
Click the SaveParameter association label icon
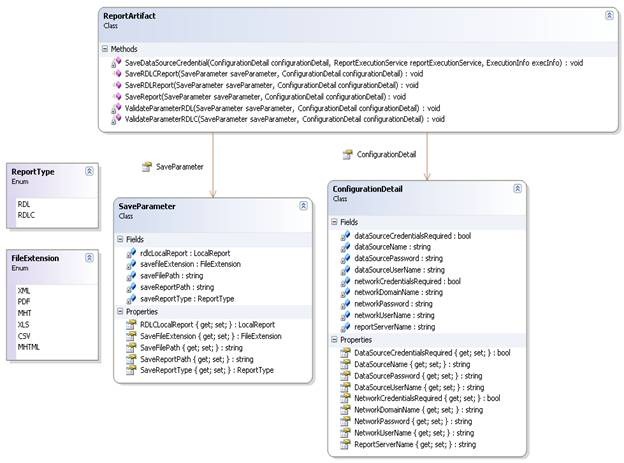146,165
